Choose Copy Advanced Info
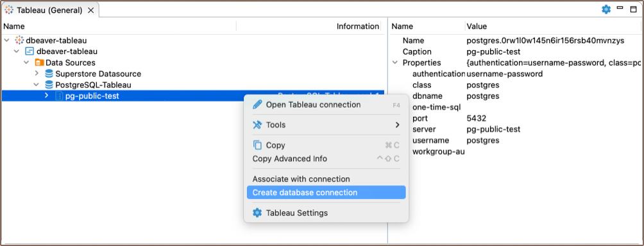The height and width of the screenshot is (246, 644). [289, 159]
